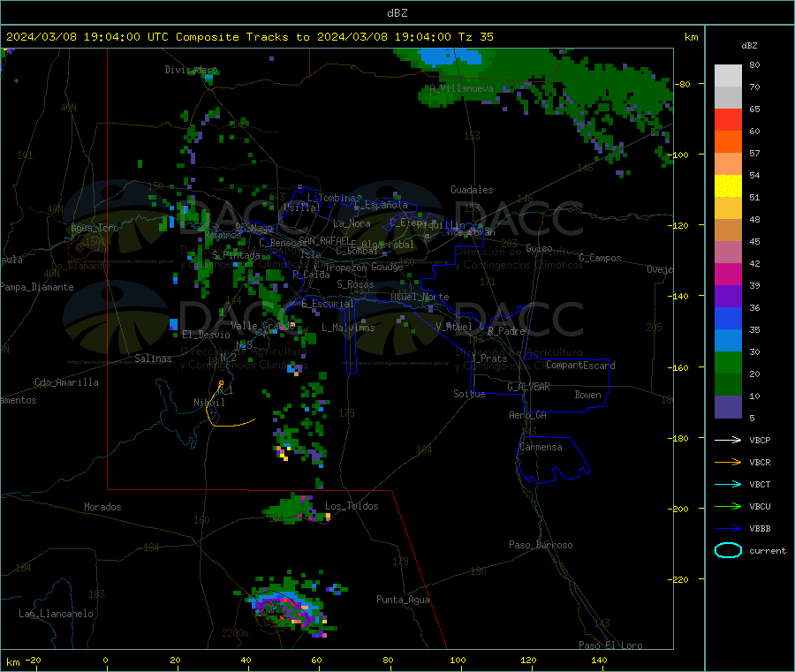Click the cyan 'current' ellipse symbol

click(x=728, y=550)
